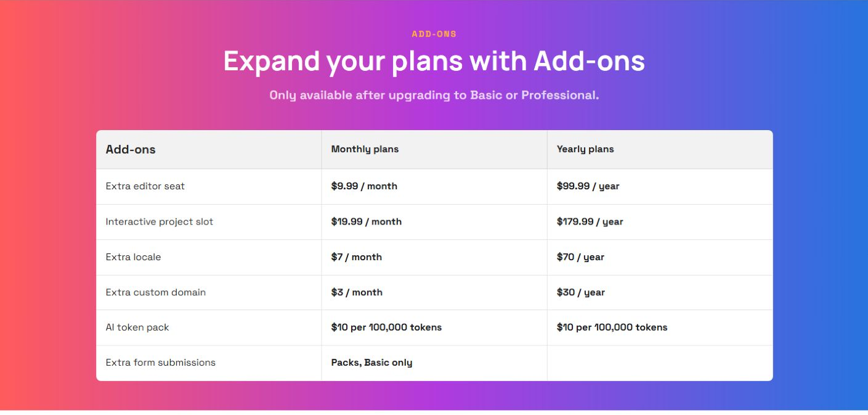
Task: Select the Interactive project slot row label
Action: coord(159,221)
